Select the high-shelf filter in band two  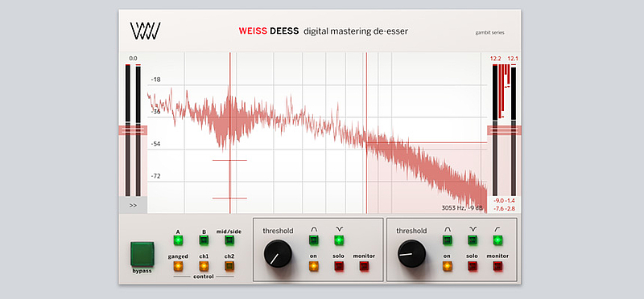click(x=497, y=240)
